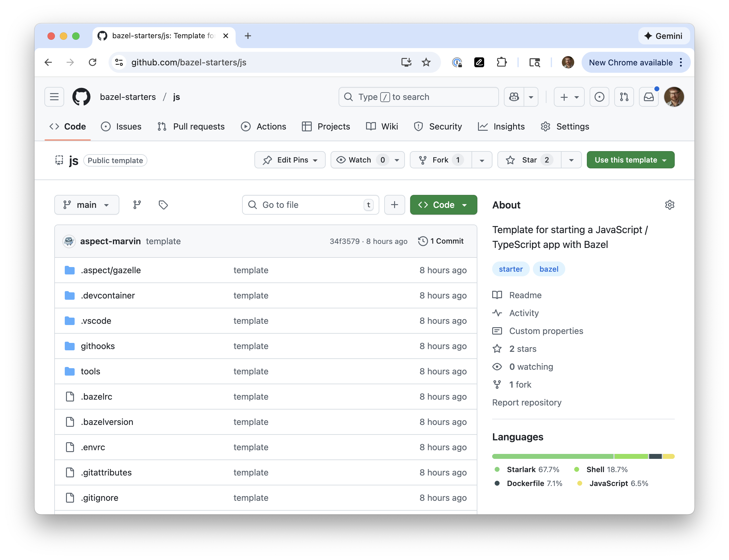
Task: Open the Insights tab
Action: 501,127
